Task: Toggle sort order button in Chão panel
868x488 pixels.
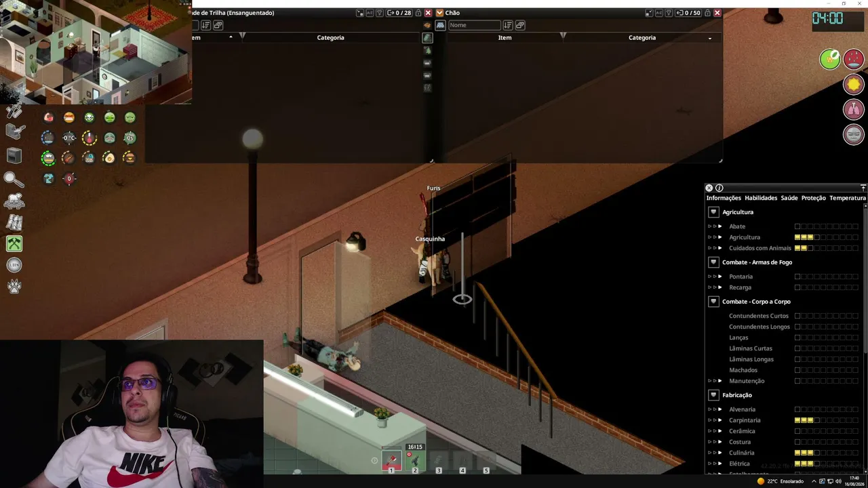Action: [507, 25]
